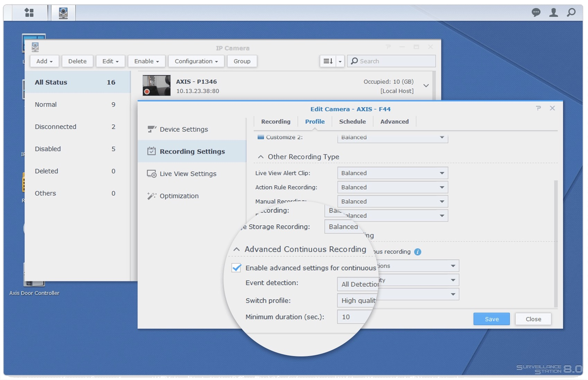Click the top-right search magnifier icon
Viewport: 588px width, 380px height.
pyautogui.click(x=571, y=13)
